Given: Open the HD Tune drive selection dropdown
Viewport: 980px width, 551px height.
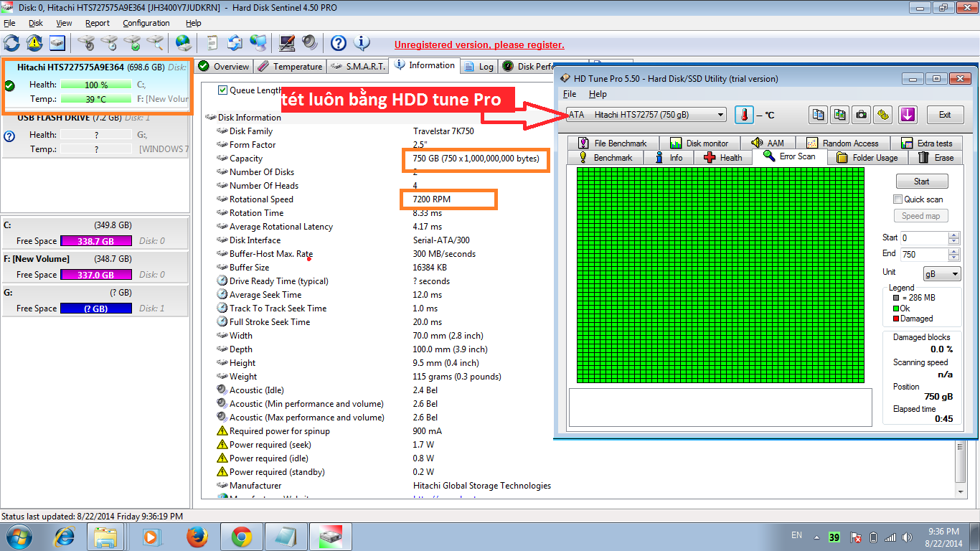Looking at the screenshot, I should pos(646,115).
